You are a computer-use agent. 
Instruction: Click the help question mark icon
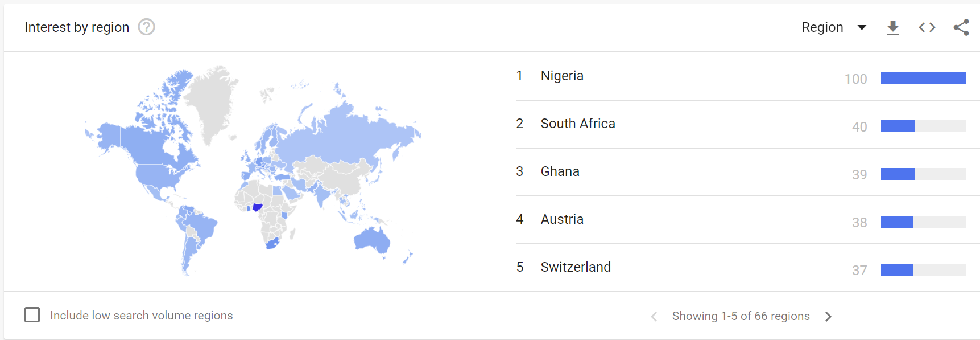pyautogui.click(x=147, y=27)
